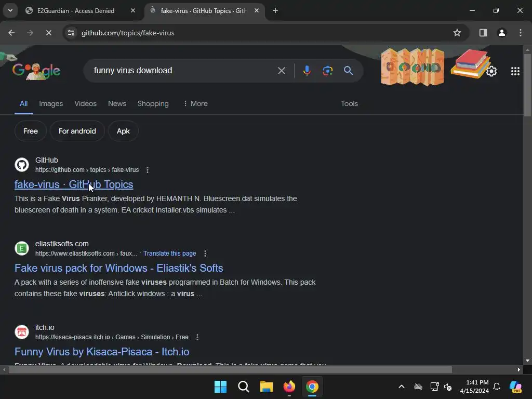Screen dimensions: 532x399
Task: Click the Google doodle logo
Action: point(36,71)
